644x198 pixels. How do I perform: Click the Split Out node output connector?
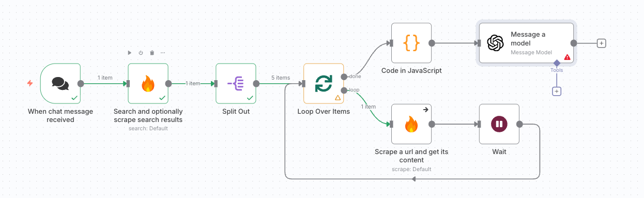click(x=256, y=84)
